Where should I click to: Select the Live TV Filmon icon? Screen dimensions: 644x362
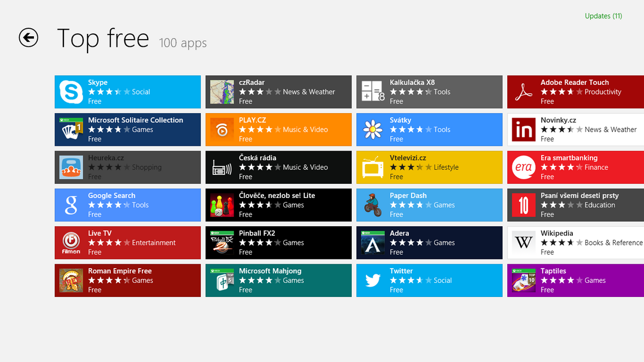(x=71, y=243)
